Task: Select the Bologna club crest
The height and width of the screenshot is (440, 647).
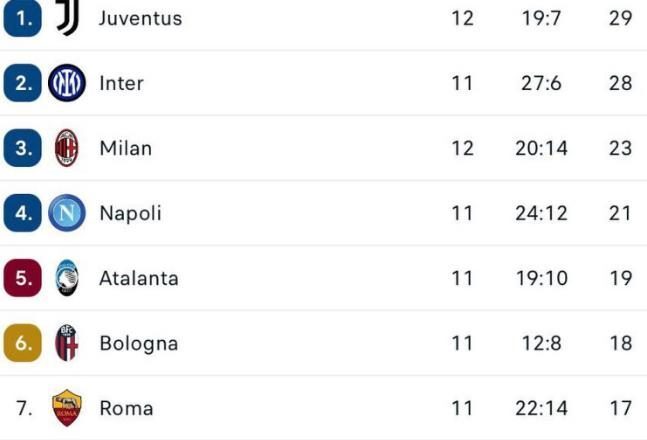Action: (67, 343)
